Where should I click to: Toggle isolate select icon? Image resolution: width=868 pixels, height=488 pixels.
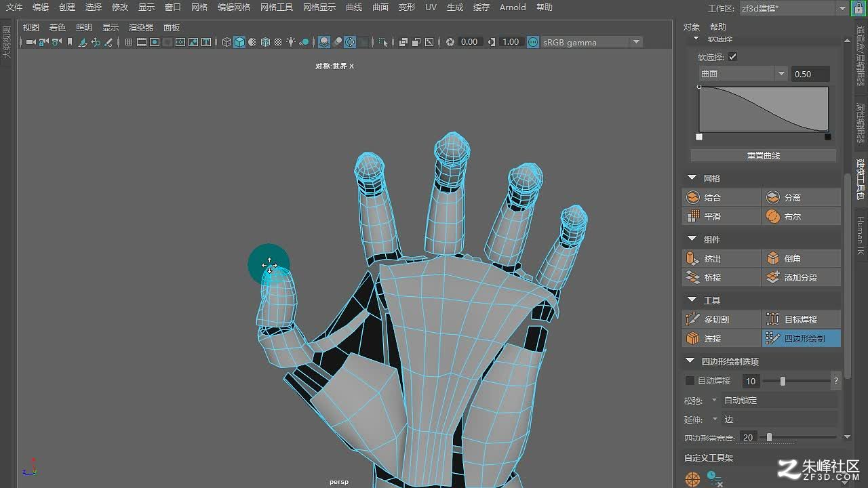(x=383, y=42)
